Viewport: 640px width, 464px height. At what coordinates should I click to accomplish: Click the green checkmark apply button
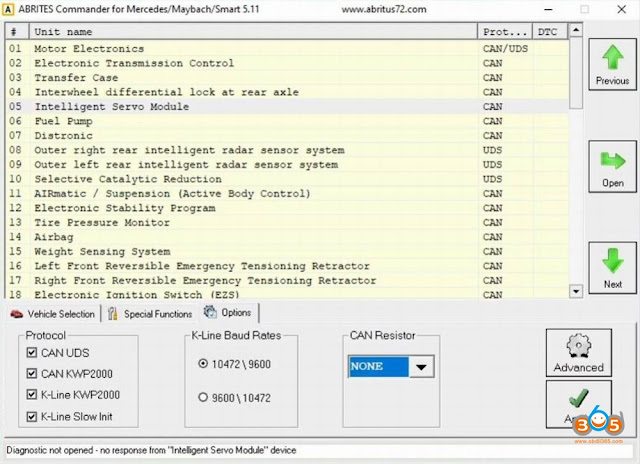(578, 404)
